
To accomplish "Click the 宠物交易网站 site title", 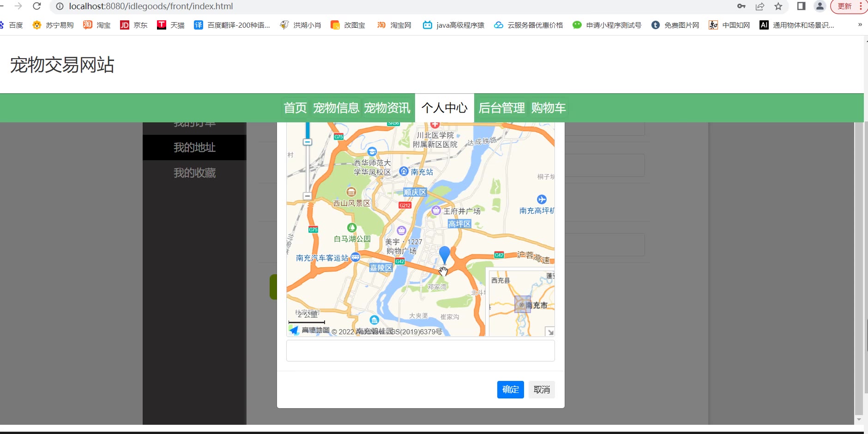I will 62,65.
